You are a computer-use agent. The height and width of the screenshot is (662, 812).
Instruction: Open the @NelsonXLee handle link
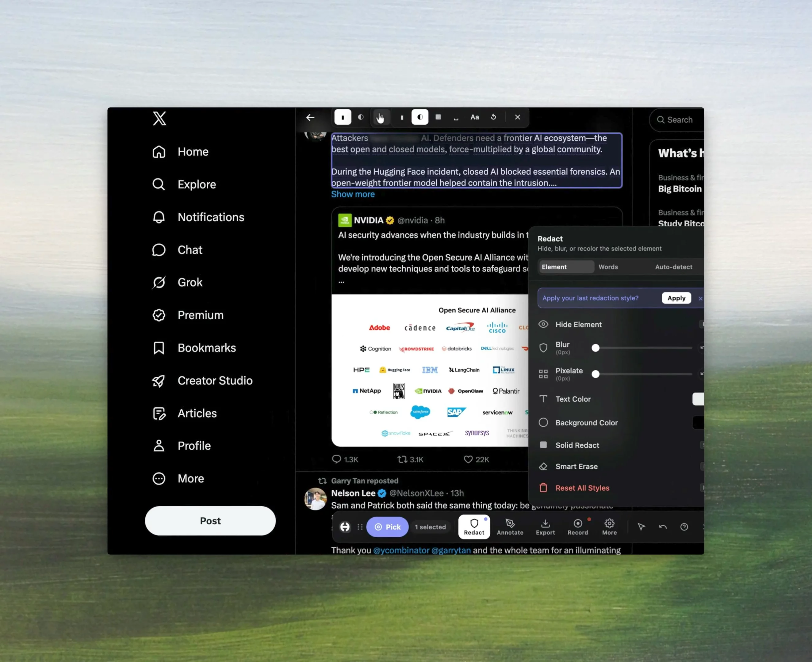[416, 493]
